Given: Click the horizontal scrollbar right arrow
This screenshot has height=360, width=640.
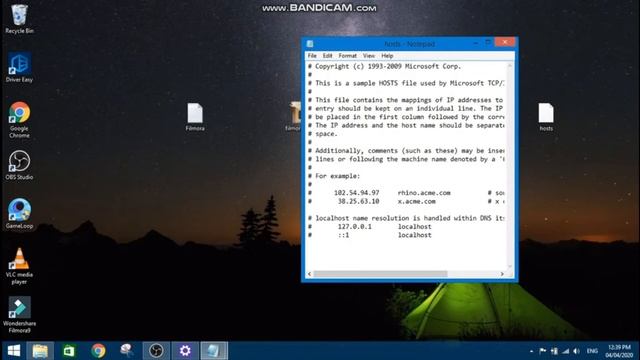Looking at the screenshot, I should pos(502,274).
